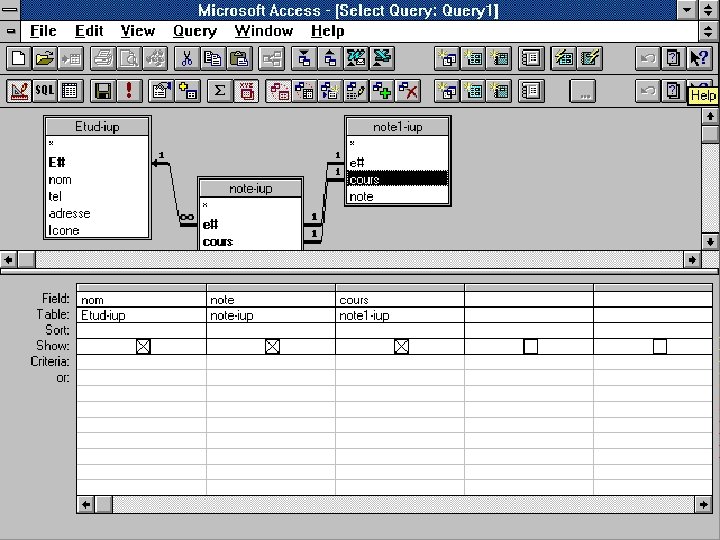Click the Print Preview magnifier icon

coord(129,58)
